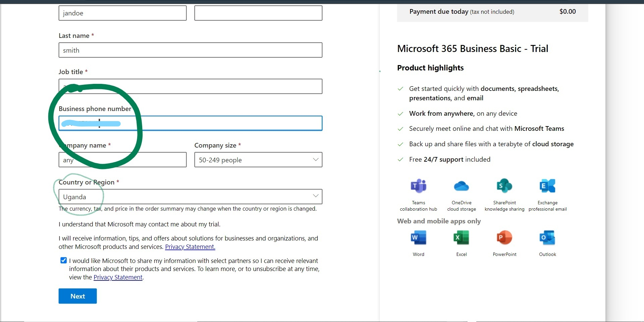Click the currency and tax change notice text

tap(187, 209)
